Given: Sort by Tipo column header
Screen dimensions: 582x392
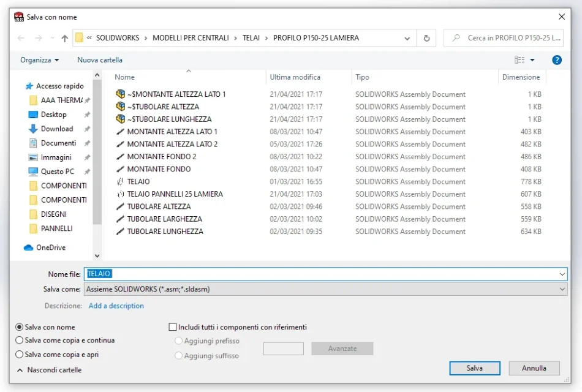Looking at the screenshot, I should coord(362,77).
